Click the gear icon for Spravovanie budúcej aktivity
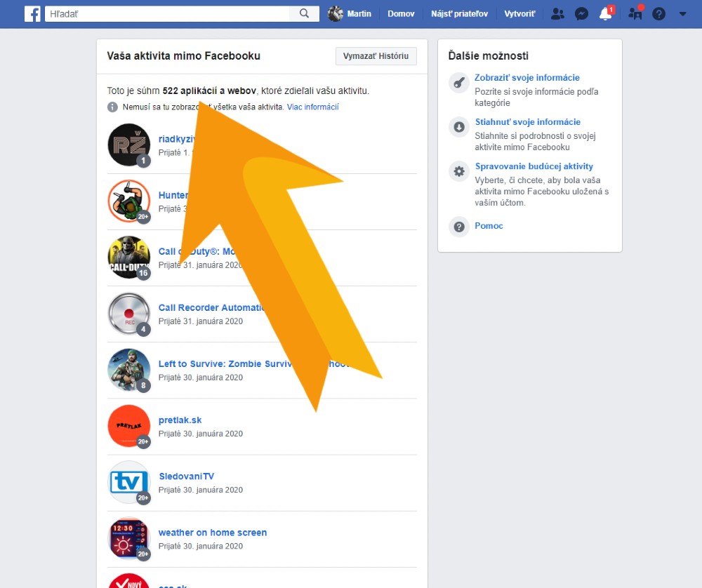702x588 pixels. click(459, 171)
